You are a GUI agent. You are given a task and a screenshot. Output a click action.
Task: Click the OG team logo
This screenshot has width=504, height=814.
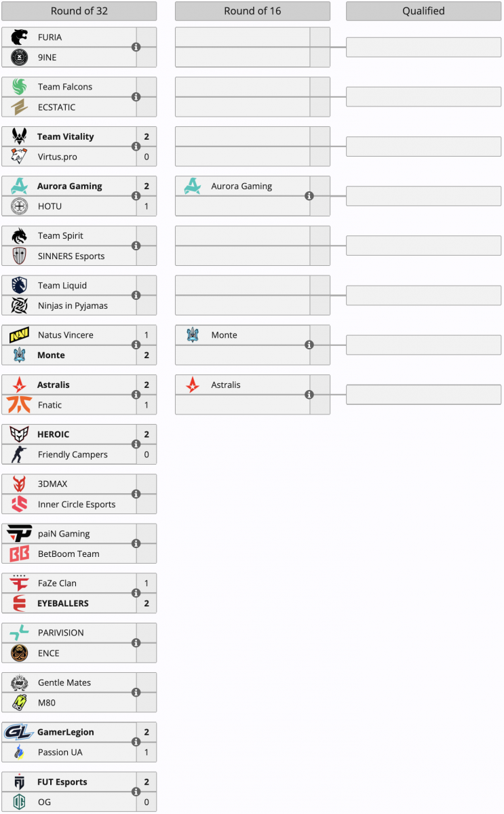[19, 802]
